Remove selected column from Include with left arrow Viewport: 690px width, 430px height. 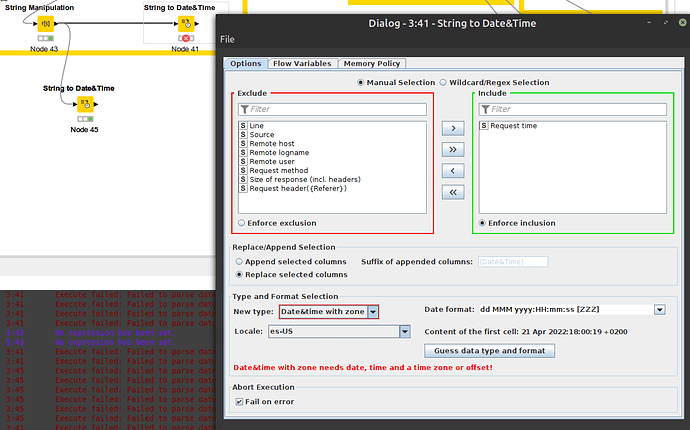click(453, 171)
